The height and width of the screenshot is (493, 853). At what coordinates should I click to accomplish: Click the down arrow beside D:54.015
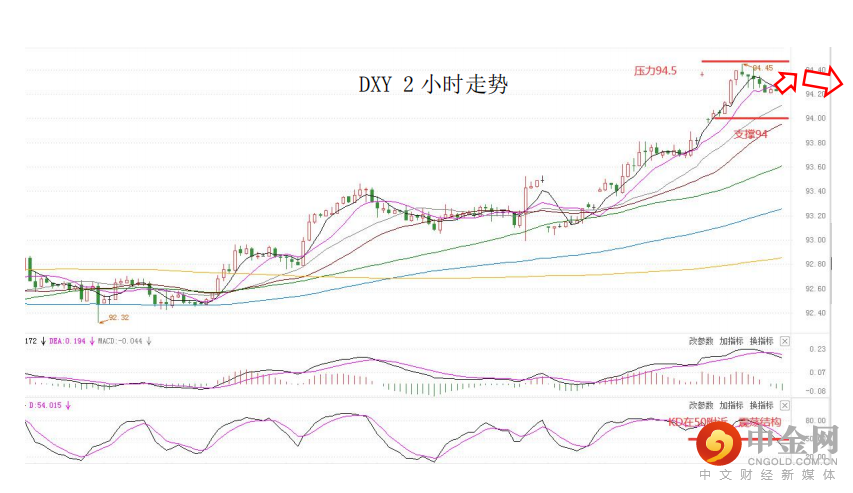(x=68, y=405)
